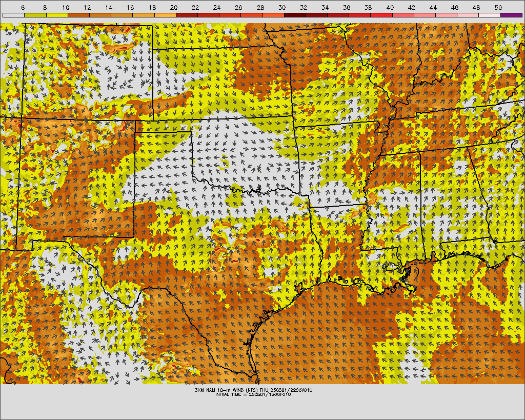The image size is (525, 420).
Task: Click the 18-20 knots light orange swatch
Action: [x=165, y=15]
